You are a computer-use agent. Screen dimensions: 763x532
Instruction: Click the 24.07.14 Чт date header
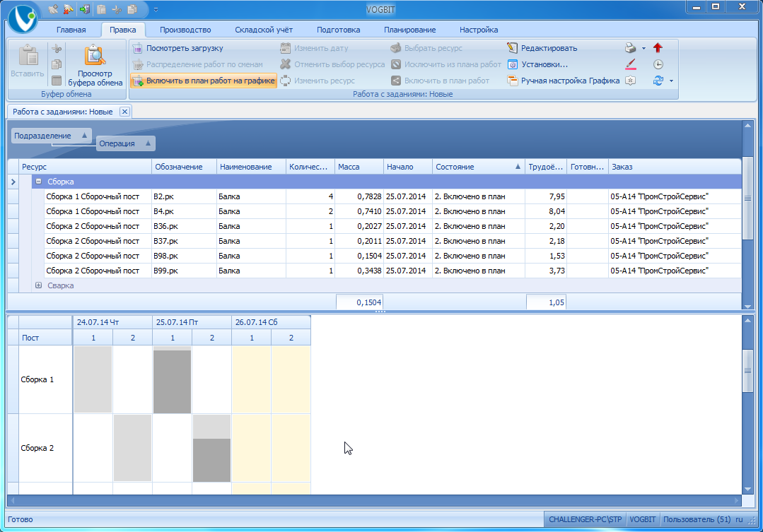[x=112, y=322]
